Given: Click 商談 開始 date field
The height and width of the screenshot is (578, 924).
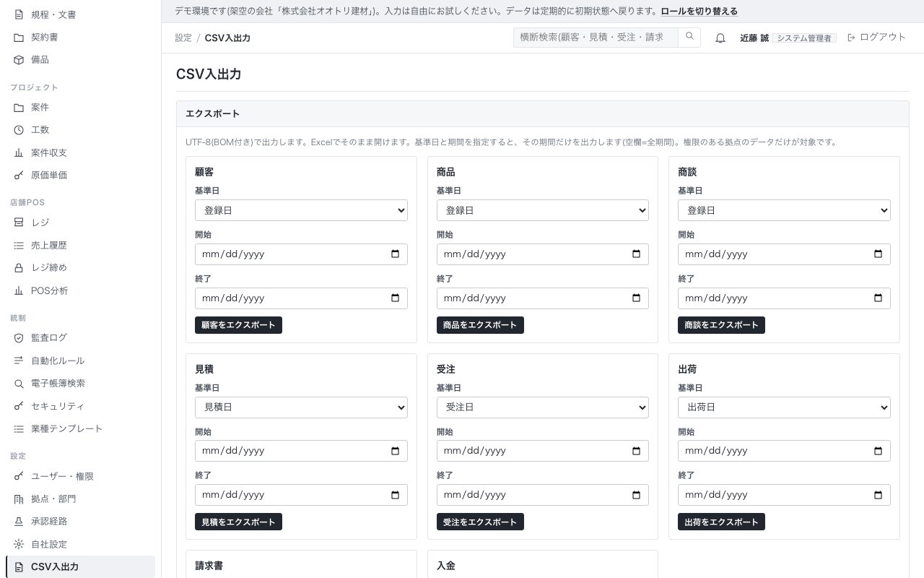Looking at the screenshot, I should tap(784, 254).
